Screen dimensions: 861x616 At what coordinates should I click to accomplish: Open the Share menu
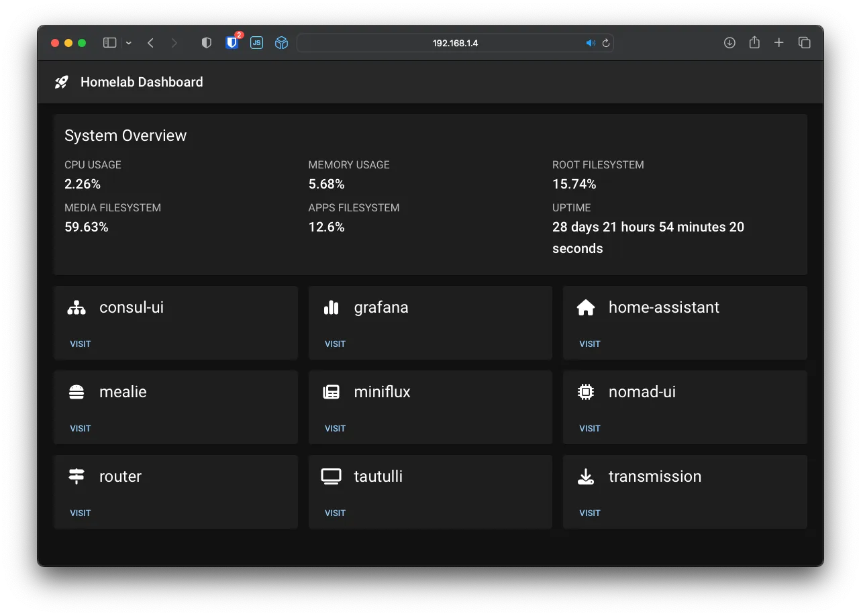pyautogui.click(x=754, y=42)
